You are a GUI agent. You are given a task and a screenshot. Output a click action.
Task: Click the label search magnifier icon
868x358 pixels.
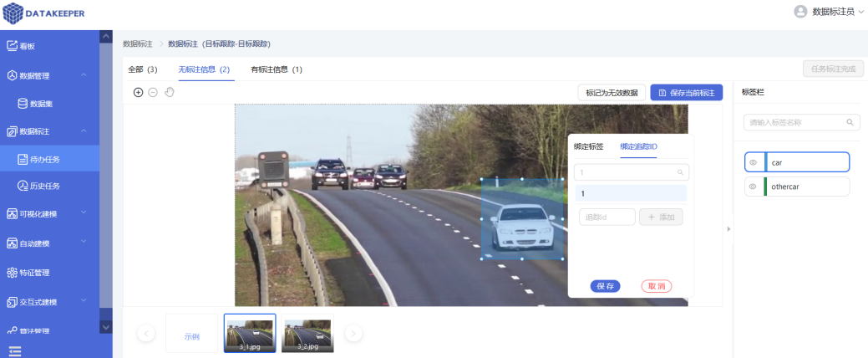850,122
